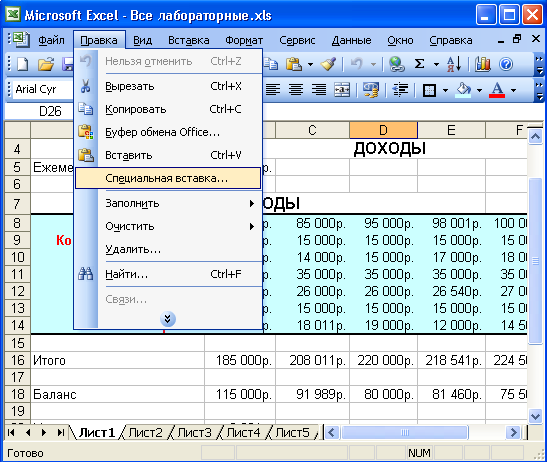Open the Borders dropdown arrow
The height and width of the screenshot is (462, 547).
[x=445, y=90]
